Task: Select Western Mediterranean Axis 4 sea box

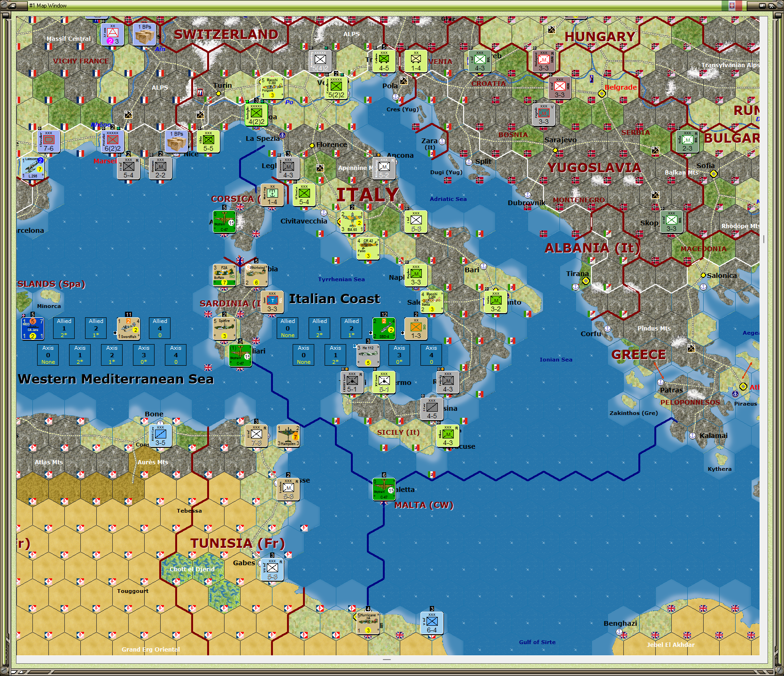Action: pyautogui.click(x=176, y=355)
